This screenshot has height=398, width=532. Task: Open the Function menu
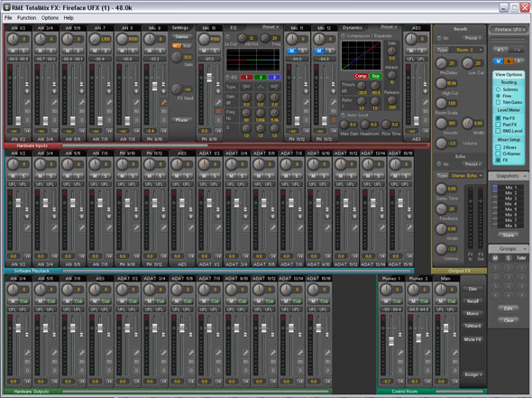27,18
